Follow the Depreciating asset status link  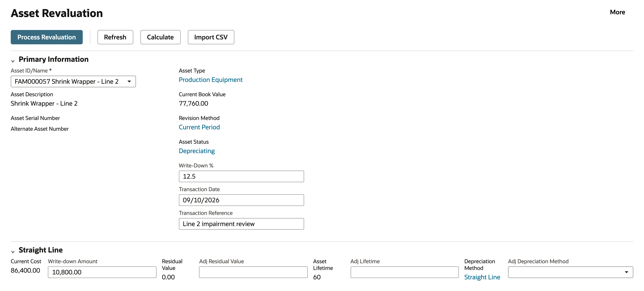[x=197, y=151]
